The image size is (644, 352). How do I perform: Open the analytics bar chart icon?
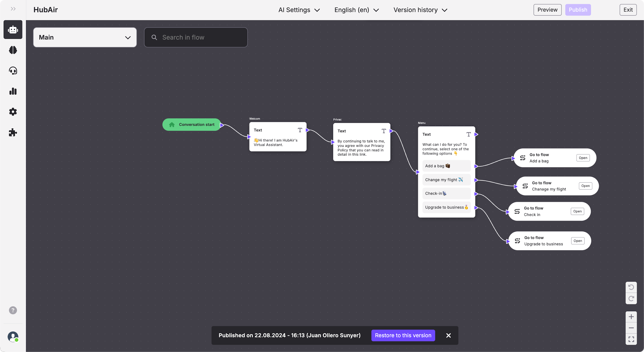13,91
